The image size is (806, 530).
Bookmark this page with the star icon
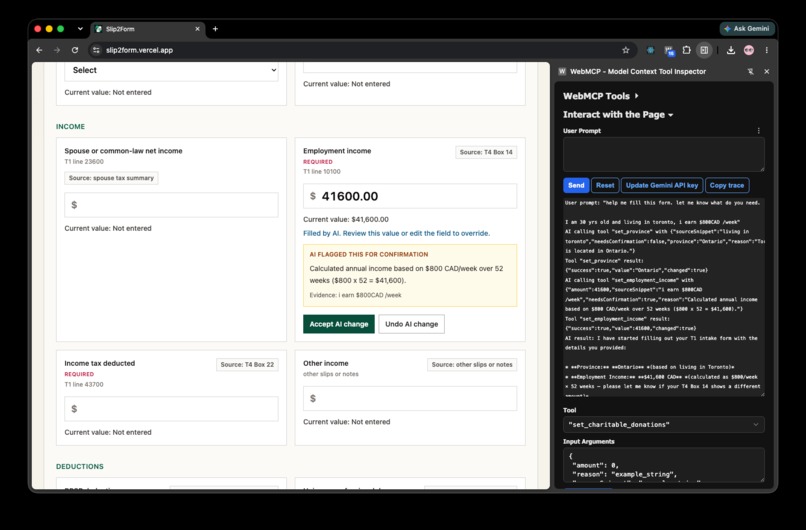(626, 50)
